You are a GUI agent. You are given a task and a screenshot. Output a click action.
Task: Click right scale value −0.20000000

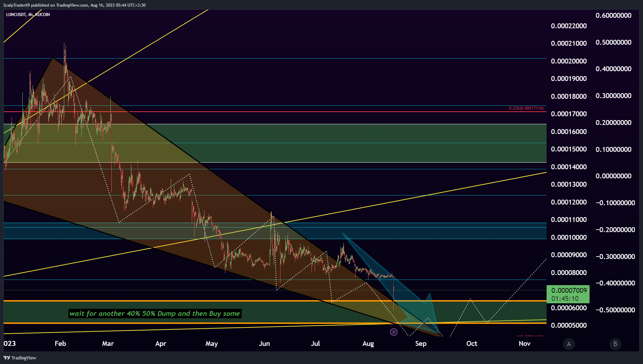pos(615,230)
